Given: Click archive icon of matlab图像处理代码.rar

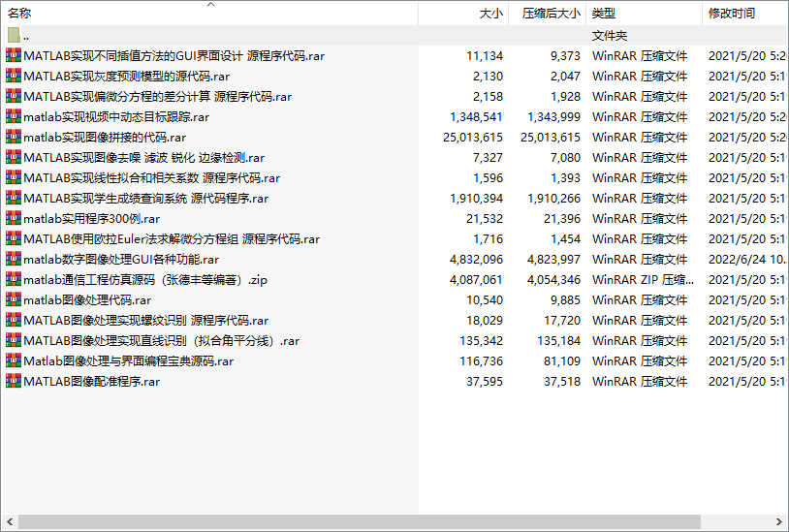Looking at the screenshot, I should [14, 299].
